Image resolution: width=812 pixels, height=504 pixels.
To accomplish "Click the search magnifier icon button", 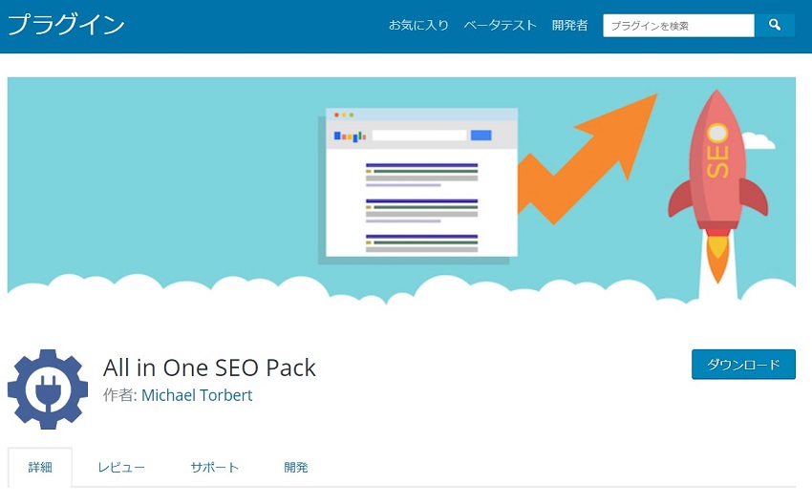I will [x=774, y=25].
